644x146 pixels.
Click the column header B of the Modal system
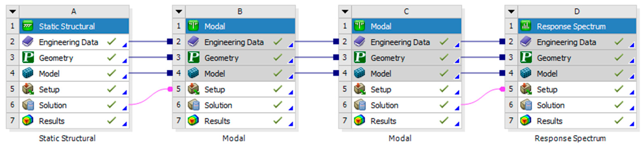[240, 11]
